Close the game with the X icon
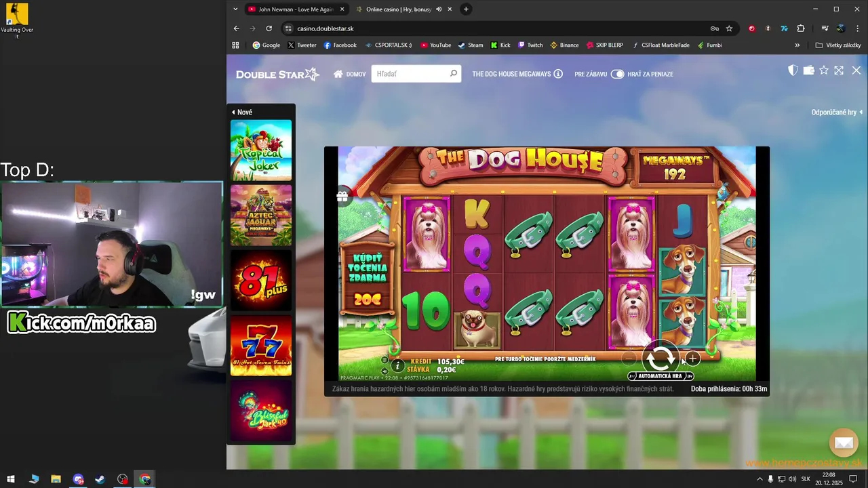Screen dimensions: 868x488 pos(856,70)
